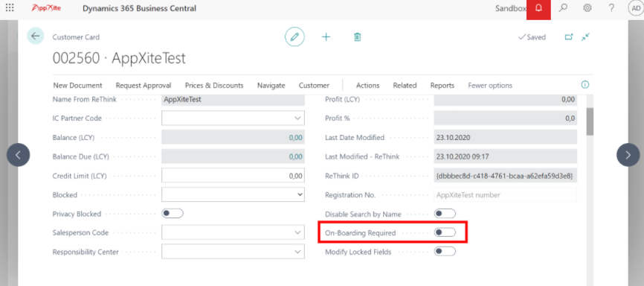Click the AppXite logo
Image resolution: width=644 pixels, height=286 pixels.
pyautogui.click(x=46, y=7)
